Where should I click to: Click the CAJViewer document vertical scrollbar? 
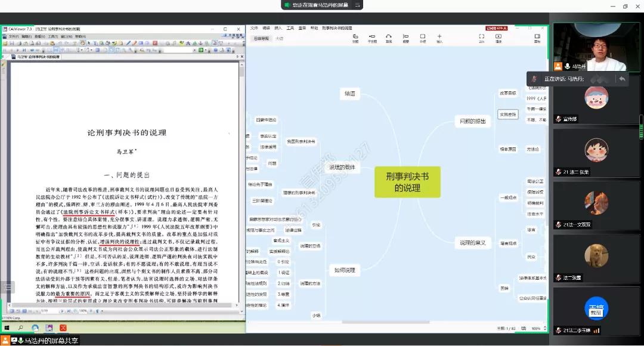pos(241,179)
